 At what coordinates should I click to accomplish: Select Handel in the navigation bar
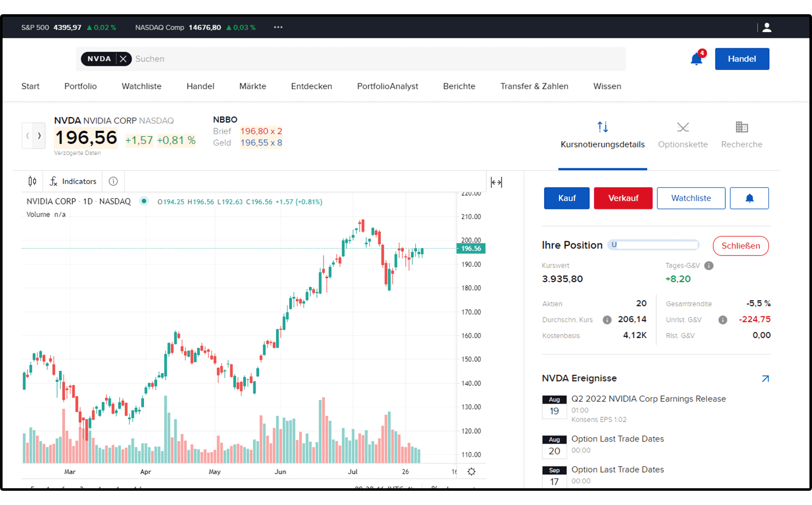pos(200,86)
